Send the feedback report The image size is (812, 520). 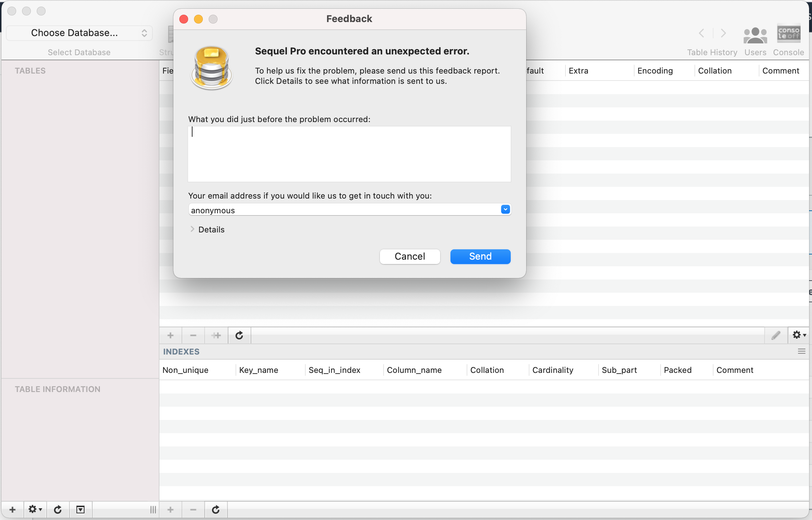coord(480,256)
